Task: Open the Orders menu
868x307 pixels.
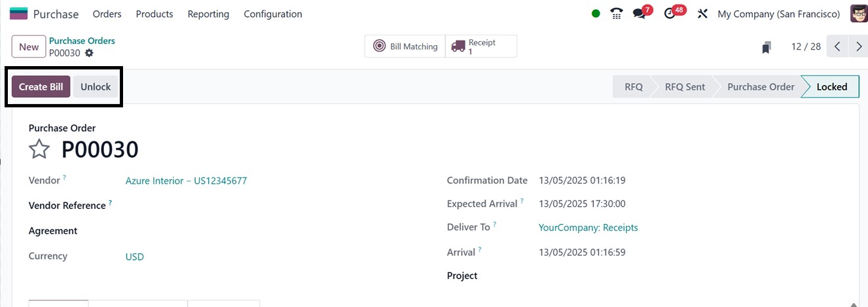Action: click(x=107, y=14)
